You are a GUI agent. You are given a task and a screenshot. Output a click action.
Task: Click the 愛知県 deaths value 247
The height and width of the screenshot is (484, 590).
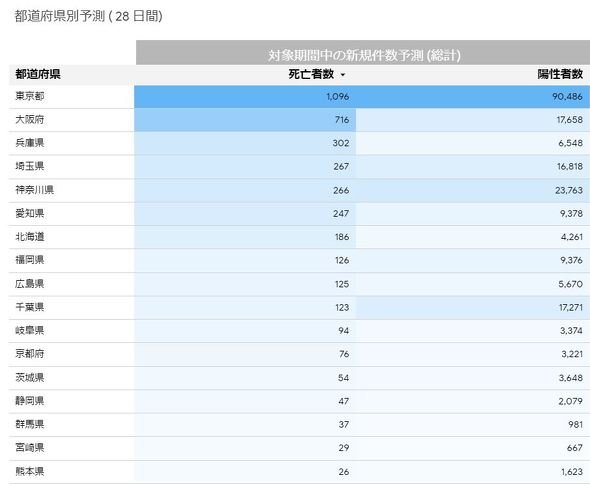click(341, 214)
